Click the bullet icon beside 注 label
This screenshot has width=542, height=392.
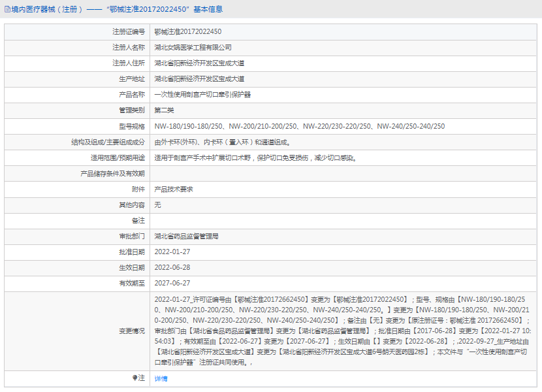tap(135, 378)
